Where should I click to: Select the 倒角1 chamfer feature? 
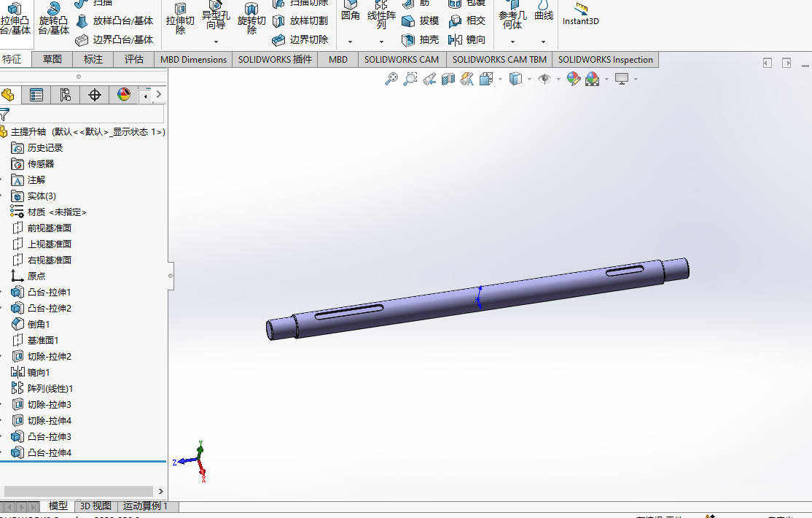(x=31, y=324)
